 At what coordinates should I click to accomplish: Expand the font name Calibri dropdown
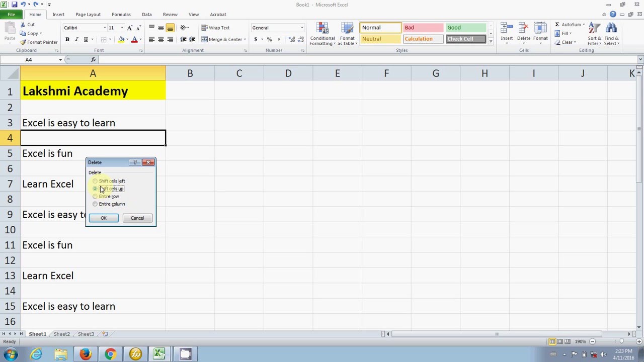click(105, 28)
